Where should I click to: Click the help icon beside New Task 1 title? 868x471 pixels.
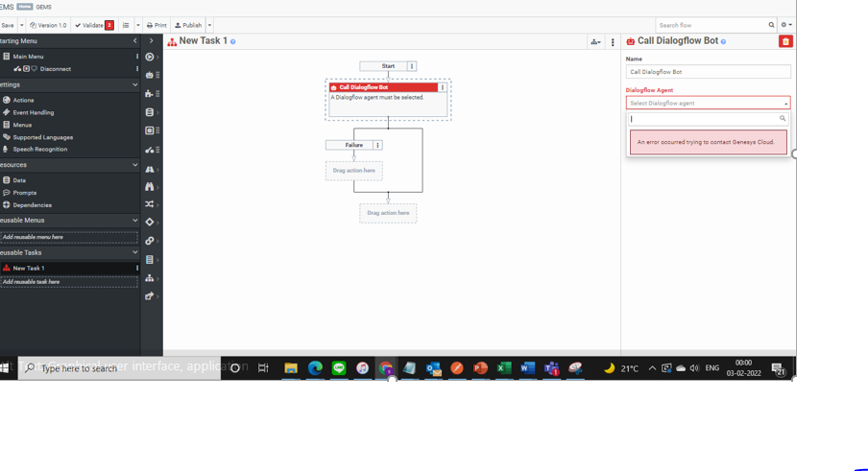[x=233, y=42]
